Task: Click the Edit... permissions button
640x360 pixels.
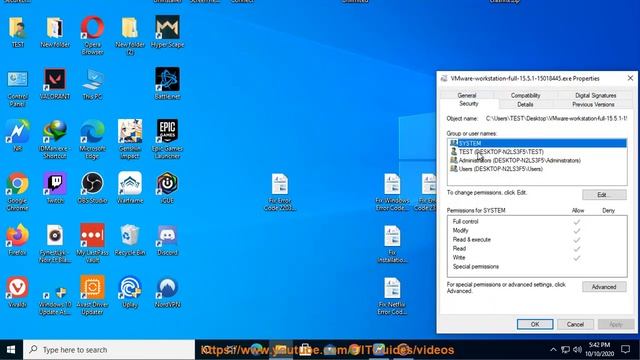Action: [x=604, y=195]
